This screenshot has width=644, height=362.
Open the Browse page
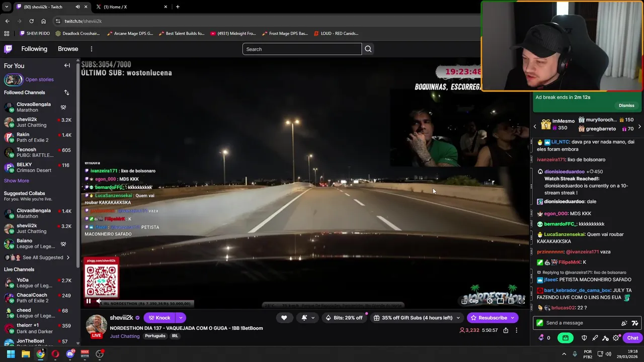[68, 49]
